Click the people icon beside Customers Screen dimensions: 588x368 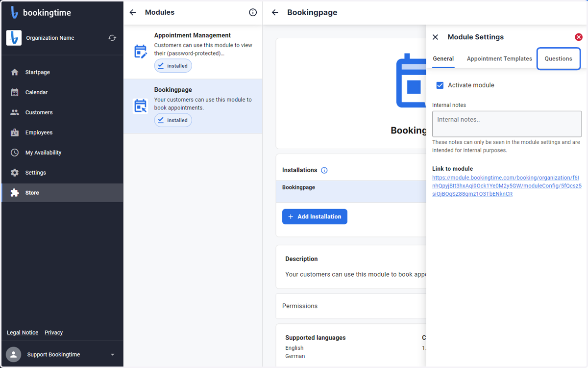(15, 112)
